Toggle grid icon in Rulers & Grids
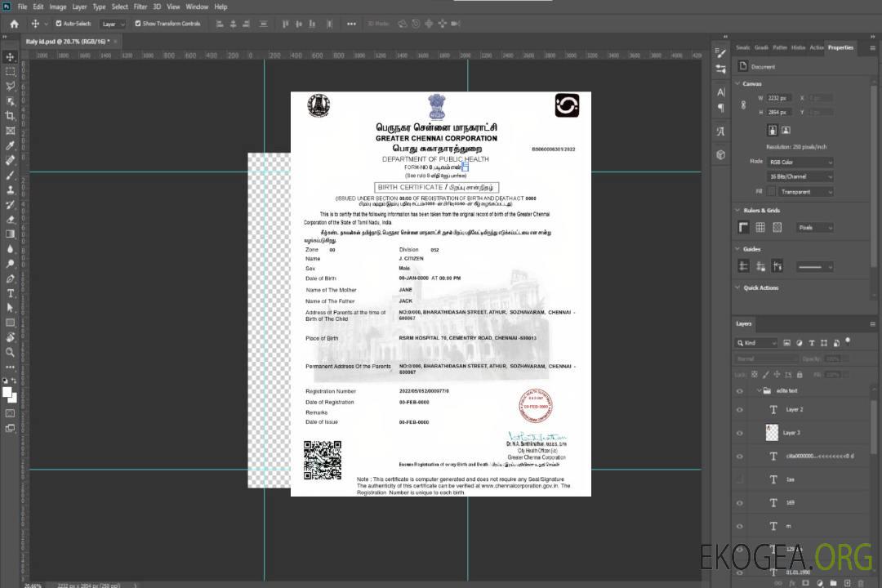This screenshot has height=588, width=882. click(x=760, y=227)
